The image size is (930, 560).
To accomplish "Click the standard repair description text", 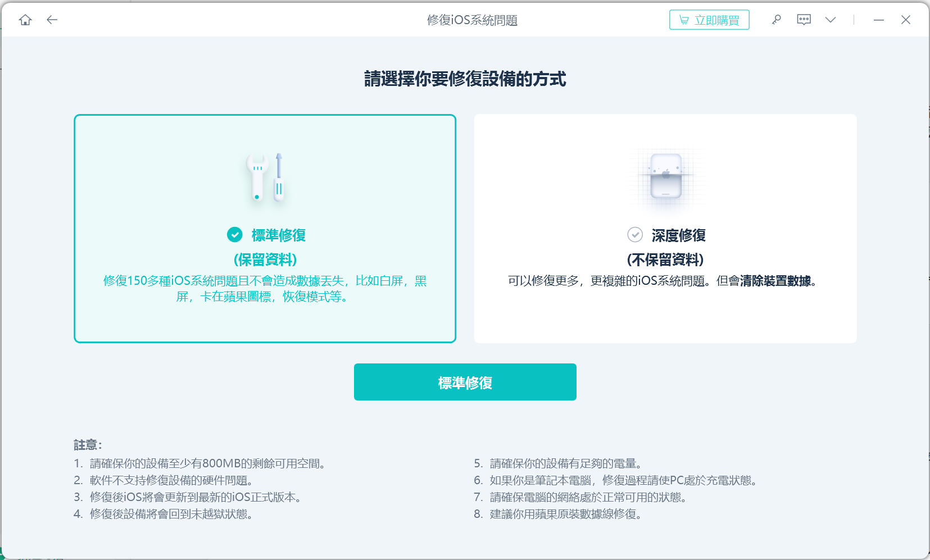I will tap(265, 289).
